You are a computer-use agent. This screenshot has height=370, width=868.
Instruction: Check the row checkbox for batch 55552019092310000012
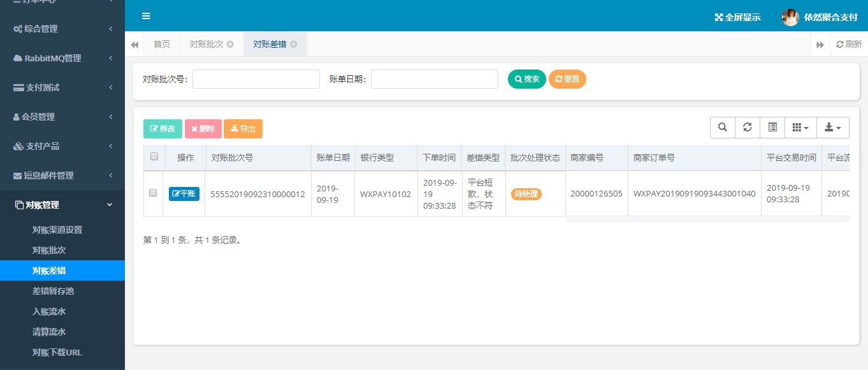pyautogui.click(x=153, y=193)
